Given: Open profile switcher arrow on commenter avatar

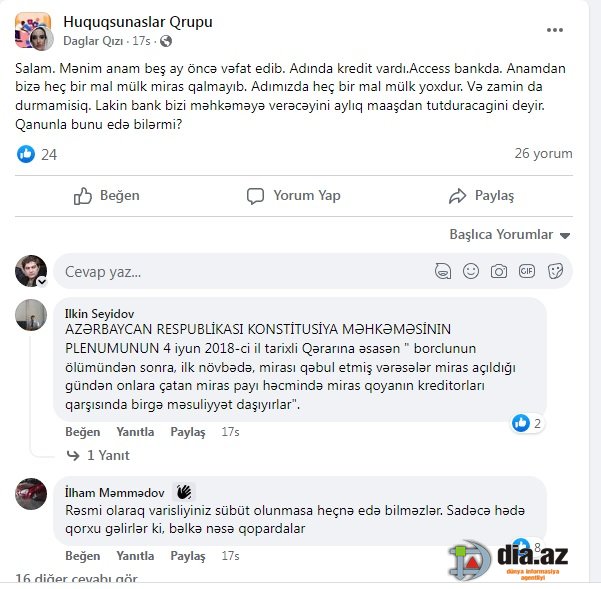Looking at the screenshot, I should [x=42, y=282].
